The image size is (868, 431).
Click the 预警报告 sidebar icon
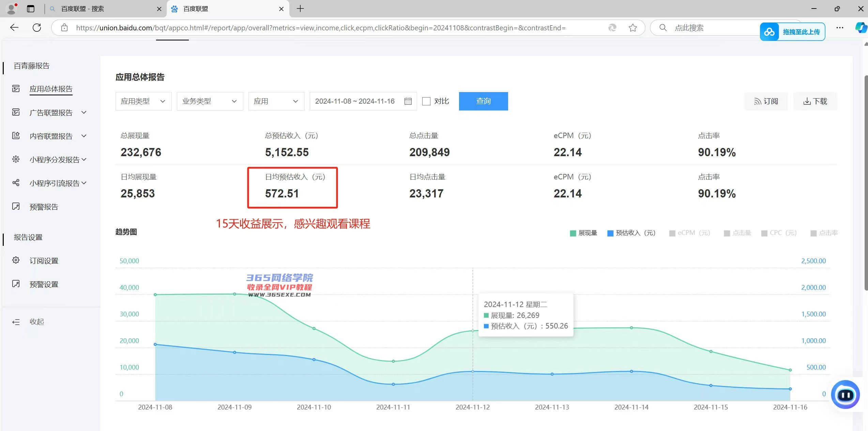click(16, 207)
